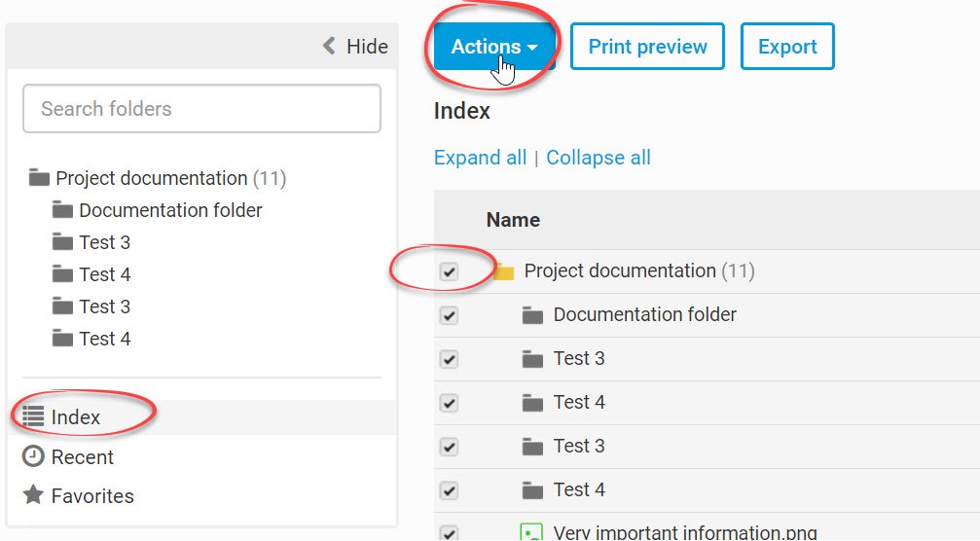Open the Actions dropdown menu

(494, 47)
